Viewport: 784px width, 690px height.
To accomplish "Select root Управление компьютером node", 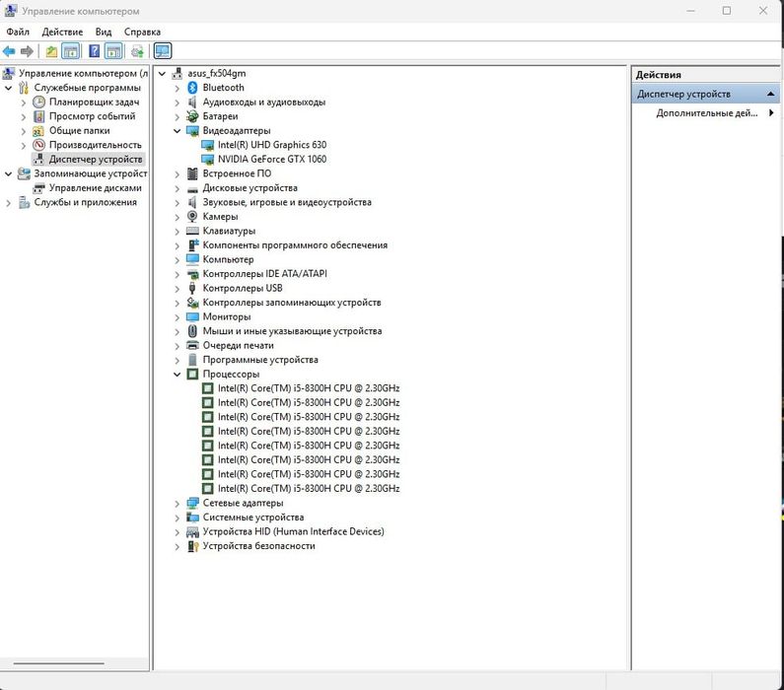I will (x=83, y=74).
